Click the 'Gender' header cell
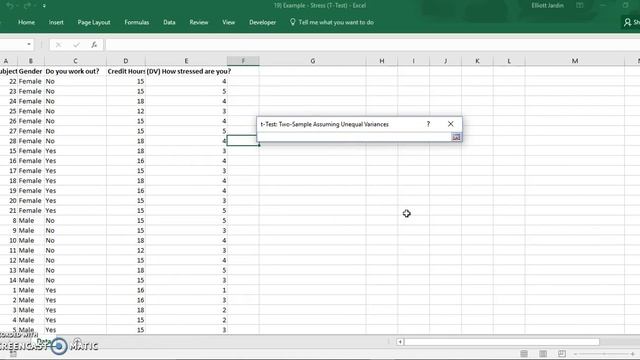The image size is (640, 360). 31,71
